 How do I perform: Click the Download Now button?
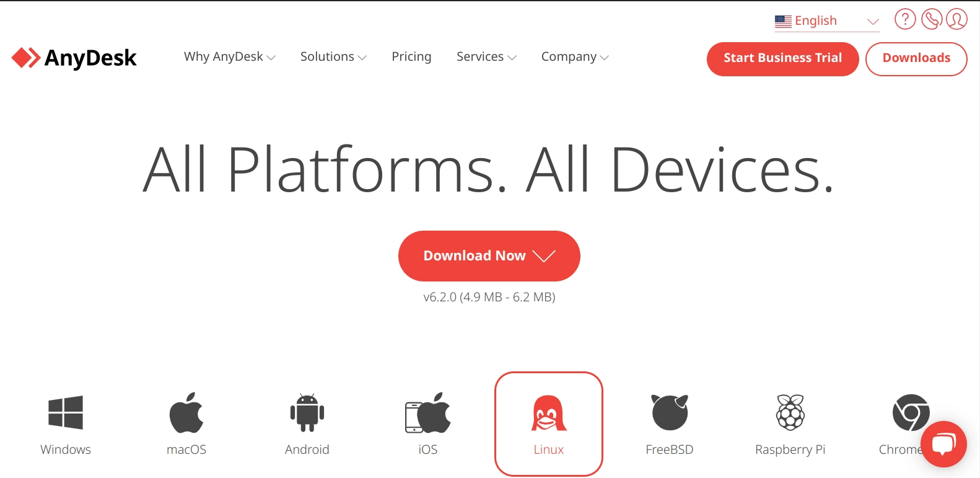pyautogui.click(x=489, y=256)
